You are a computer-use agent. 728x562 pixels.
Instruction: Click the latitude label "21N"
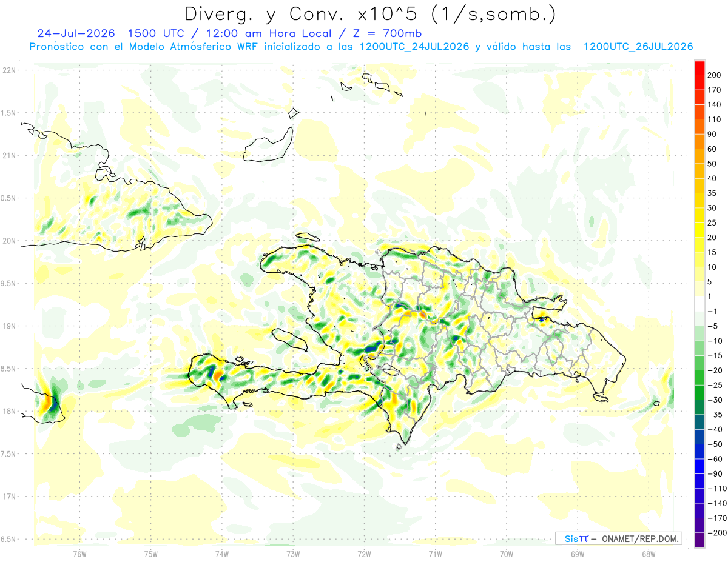point(9,155)
